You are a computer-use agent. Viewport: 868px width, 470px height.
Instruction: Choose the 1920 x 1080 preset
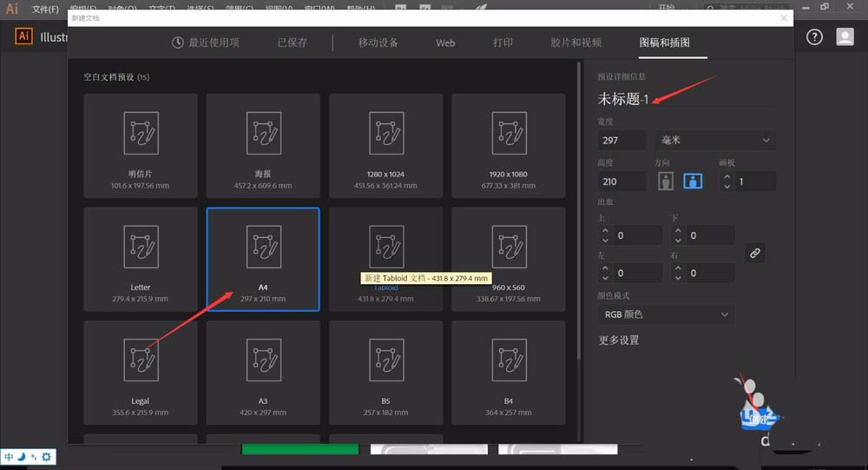coord(508,146)
